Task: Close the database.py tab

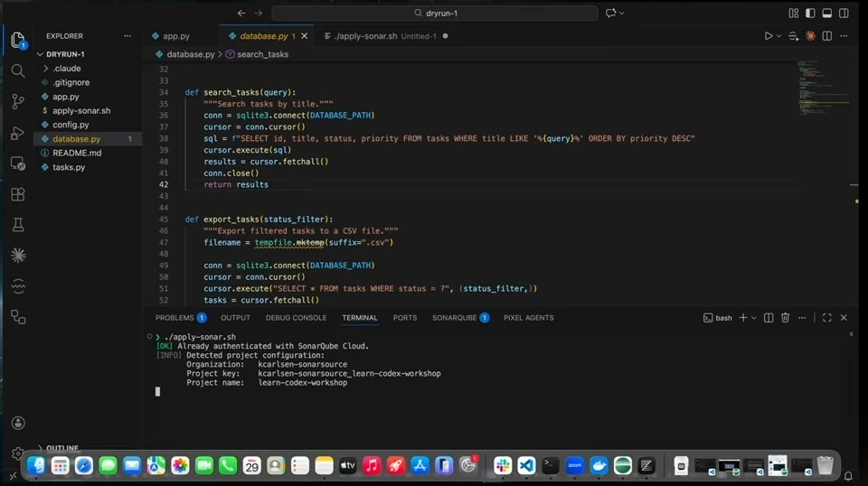Action: pyautogui.click(x=304, y=36)
